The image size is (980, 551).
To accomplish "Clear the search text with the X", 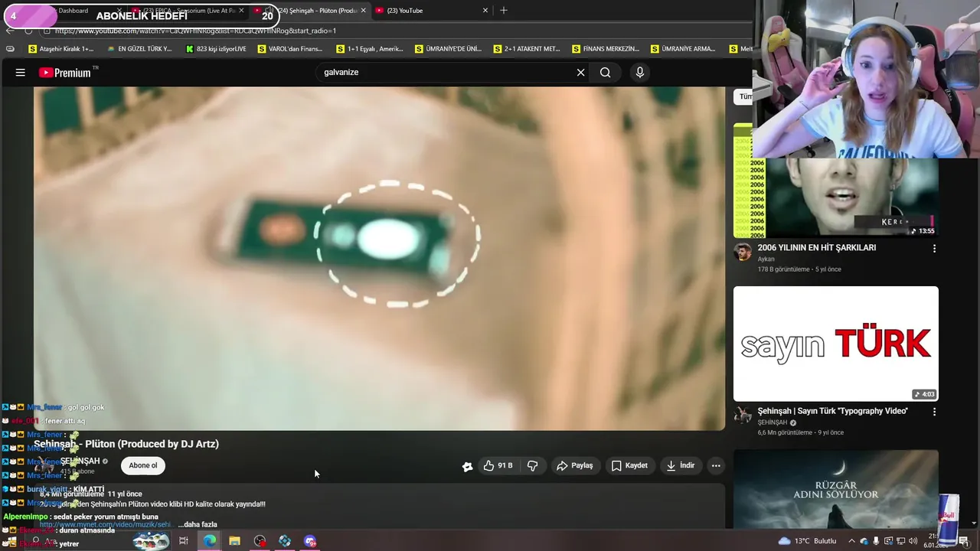I will (x=580, y=72).
